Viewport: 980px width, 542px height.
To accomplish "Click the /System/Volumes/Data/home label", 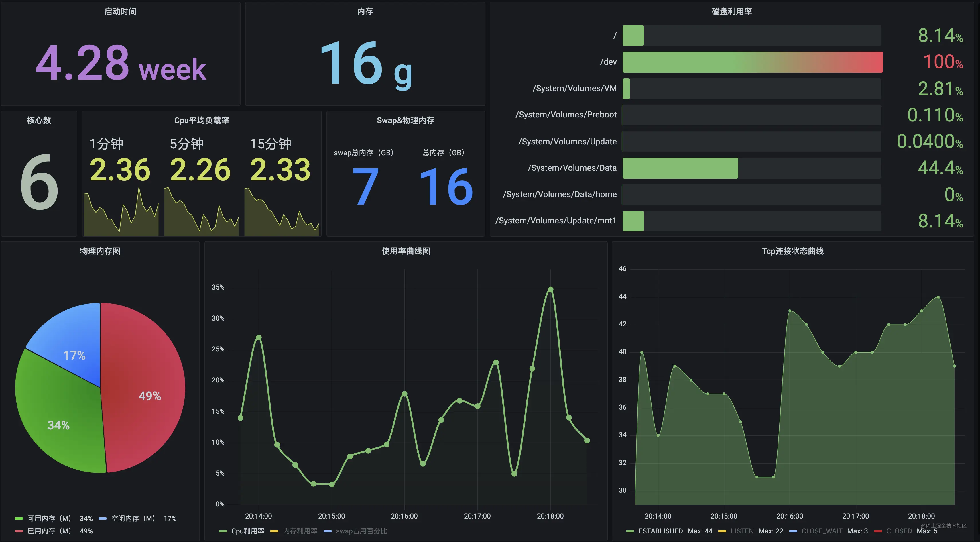I will pos(560,194).
